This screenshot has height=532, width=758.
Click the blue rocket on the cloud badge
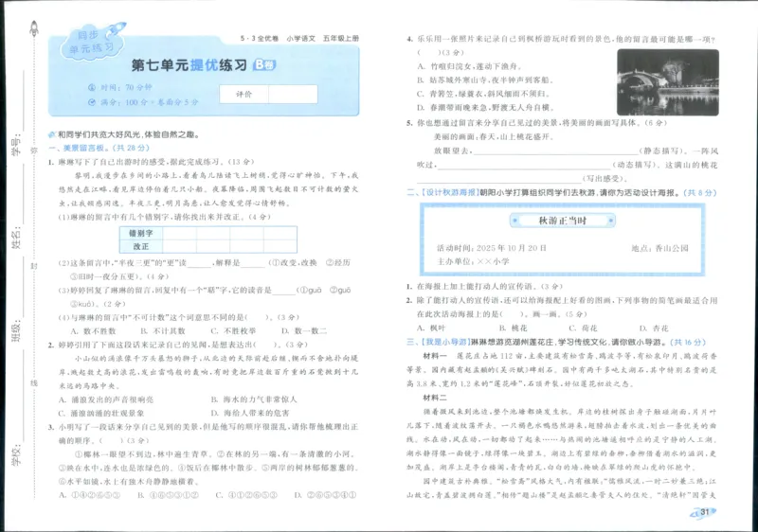[x=115, y=30]
